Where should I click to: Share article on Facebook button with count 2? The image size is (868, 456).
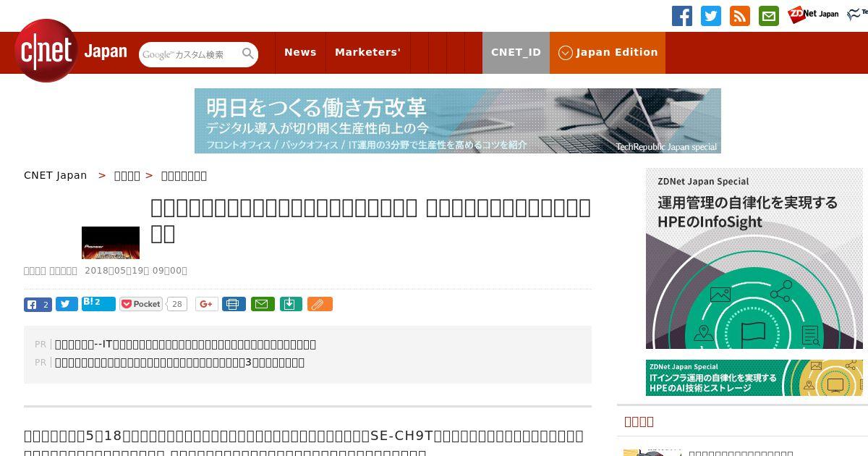click(38, 304)
